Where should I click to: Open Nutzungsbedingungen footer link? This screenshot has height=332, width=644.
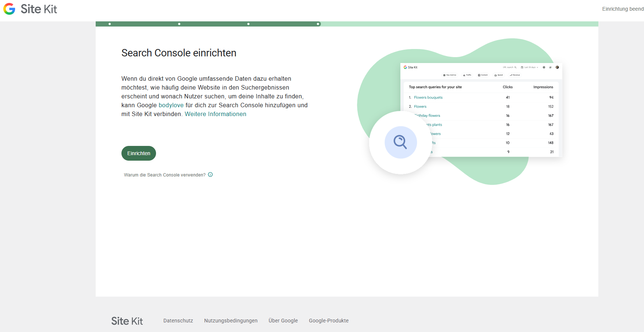[x=231, y=321]
